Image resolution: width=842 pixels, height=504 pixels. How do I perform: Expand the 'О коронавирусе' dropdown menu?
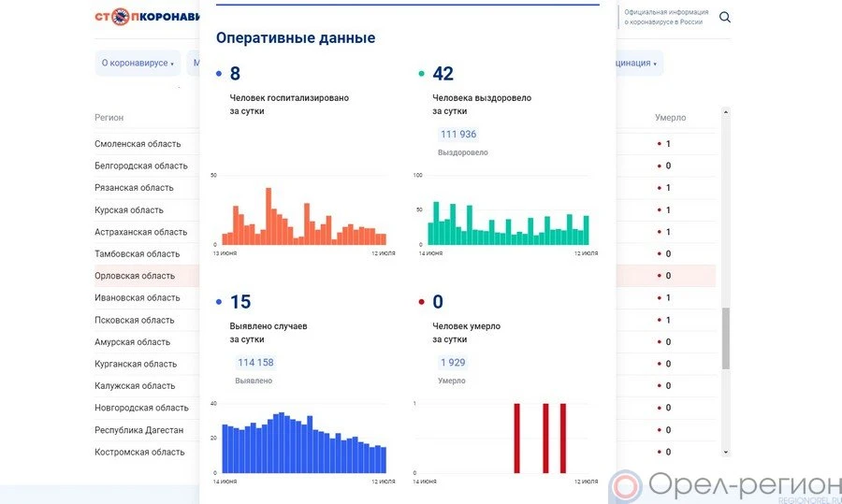[138, 64]
